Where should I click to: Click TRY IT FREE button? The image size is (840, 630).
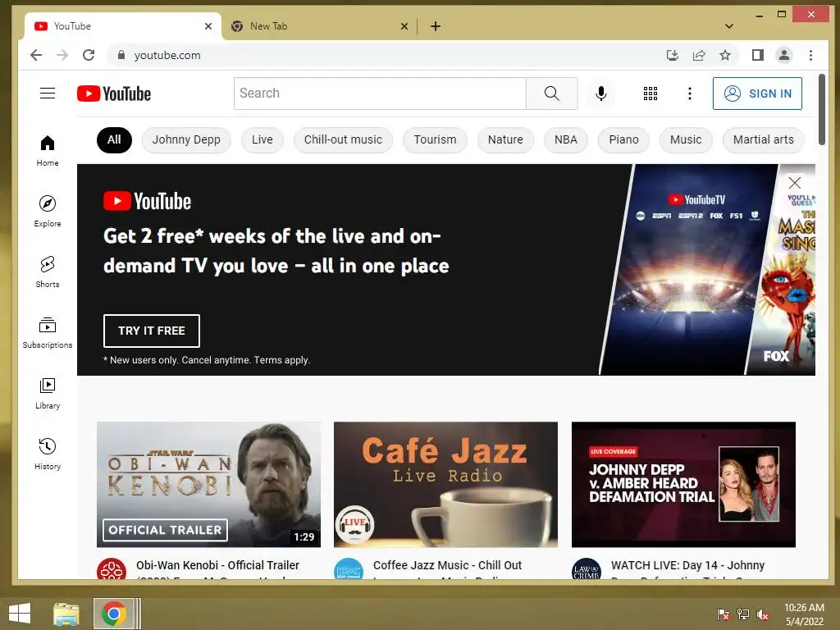point(152,331)
